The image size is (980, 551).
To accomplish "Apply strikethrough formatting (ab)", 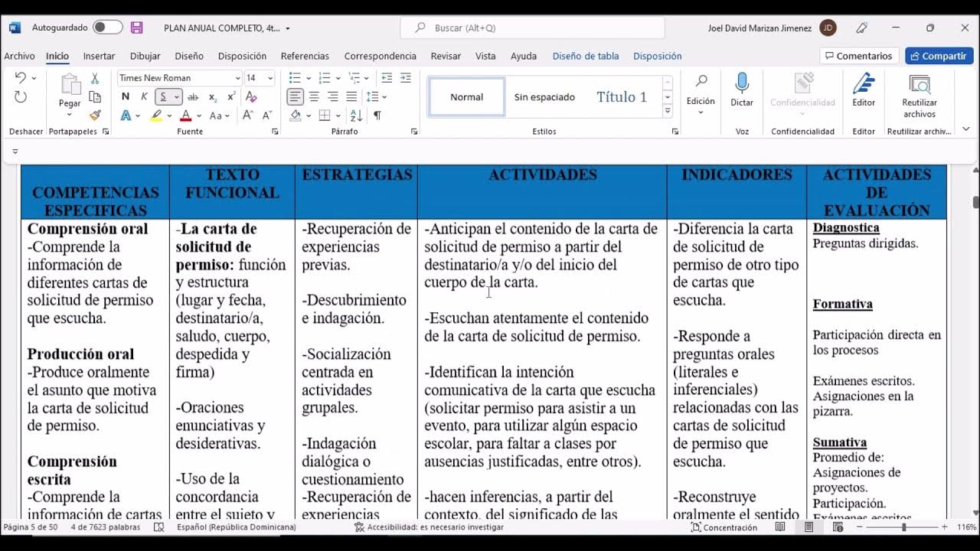I will (x=193, y=97).
